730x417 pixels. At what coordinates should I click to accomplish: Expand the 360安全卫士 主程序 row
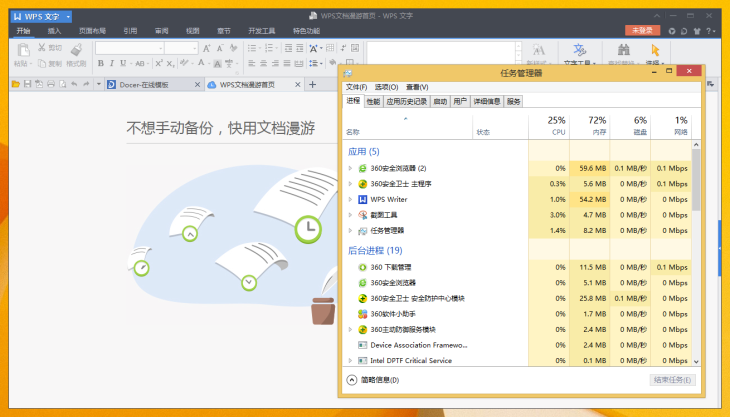coord(351,184)
